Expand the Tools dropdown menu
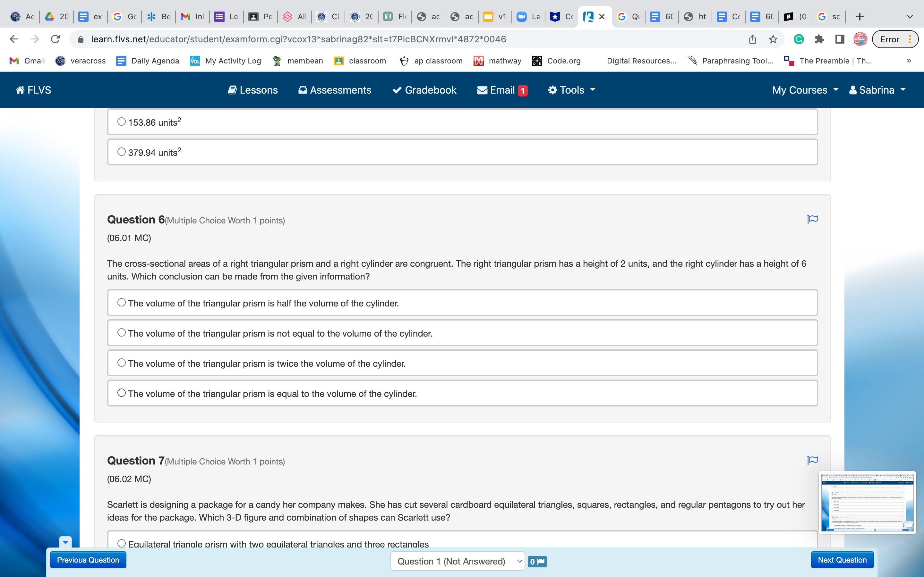Viewport: 924px width, 577px height. pyautogui.click(x=572, y=90)
